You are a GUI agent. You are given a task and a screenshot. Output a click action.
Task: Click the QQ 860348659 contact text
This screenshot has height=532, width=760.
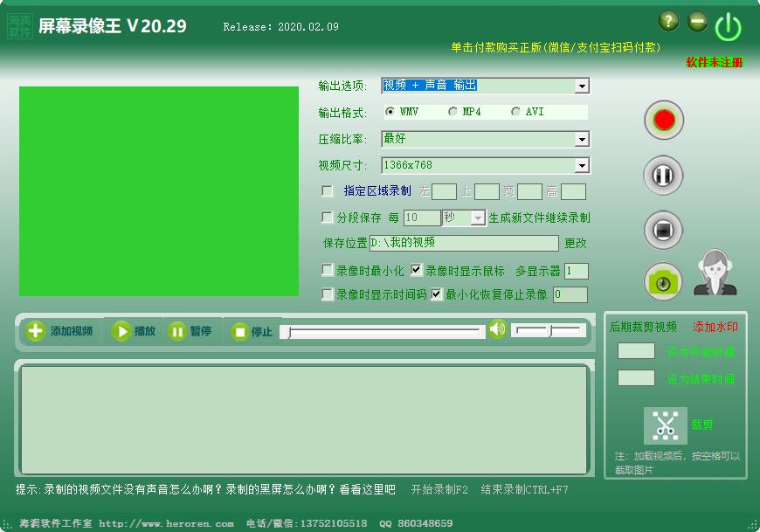click(416, 524)
